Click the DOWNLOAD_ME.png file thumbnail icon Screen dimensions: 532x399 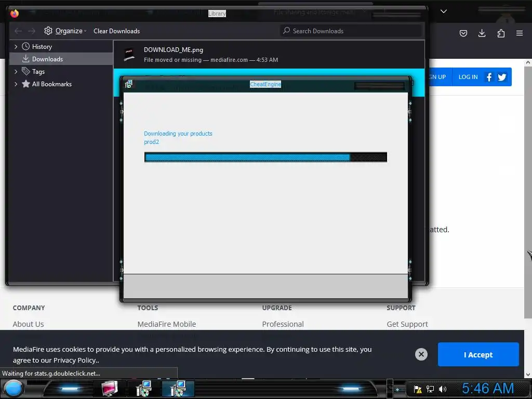click(x=129, y=55)
